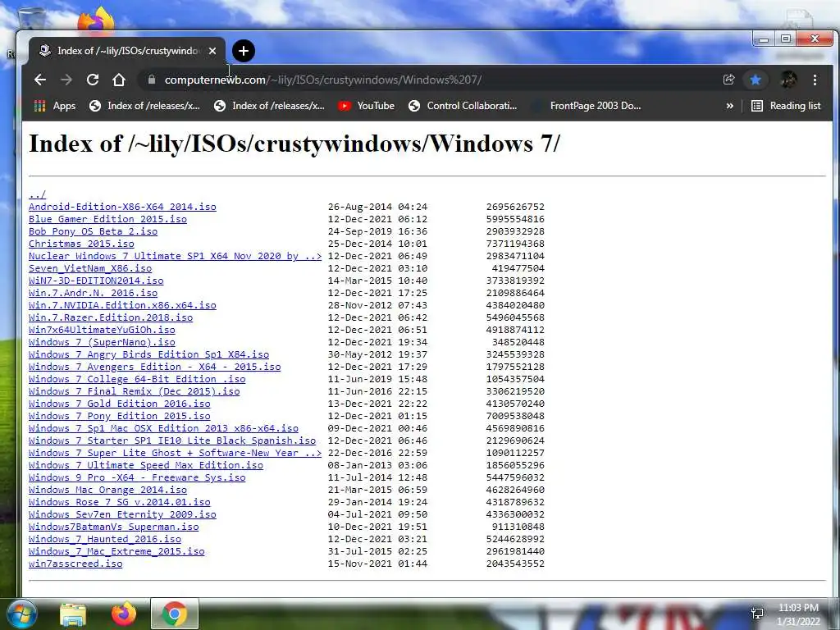Download Win7x64UltimateYuGiOh.iso
The image size is (840, 630).
tap(102, 330)
